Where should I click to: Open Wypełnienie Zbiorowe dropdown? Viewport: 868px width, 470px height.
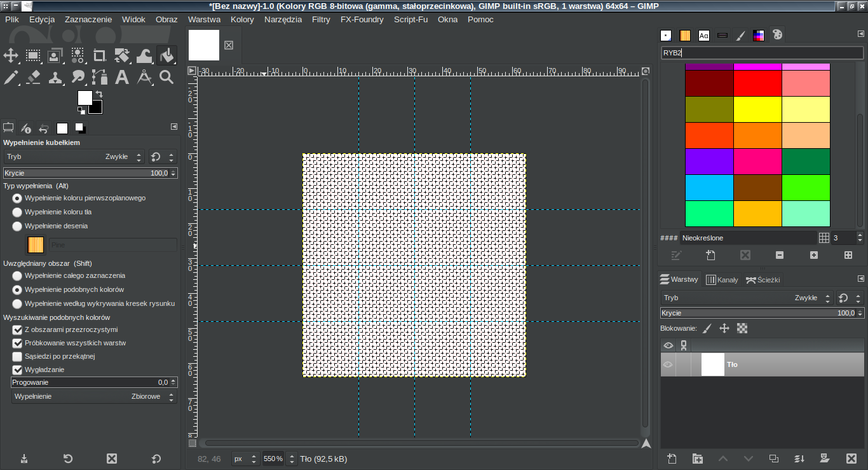click(x=94, y=396)
